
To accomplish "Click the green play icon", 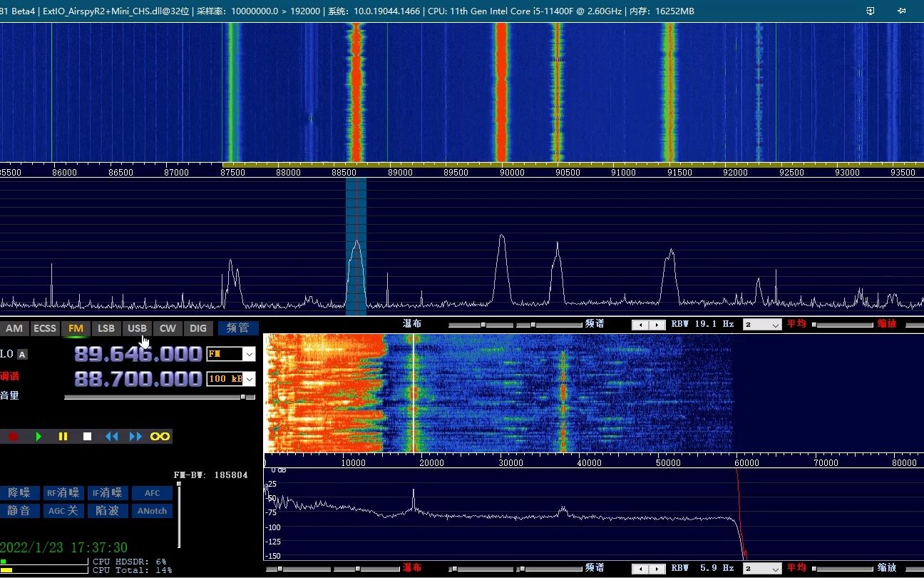I will pyautogui.click(x=38, y=436).
